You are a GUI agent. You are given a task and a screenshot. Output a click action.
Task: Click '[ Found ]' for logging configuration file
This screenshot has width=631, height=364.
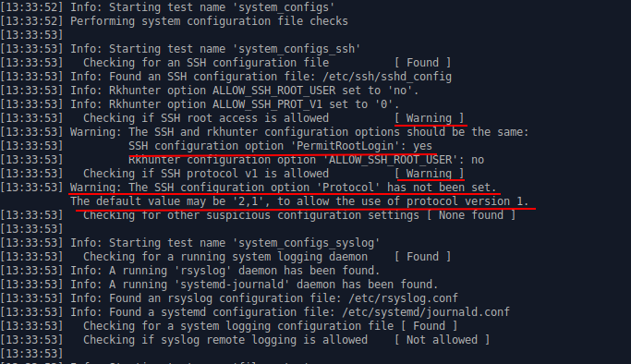(429, 325)
